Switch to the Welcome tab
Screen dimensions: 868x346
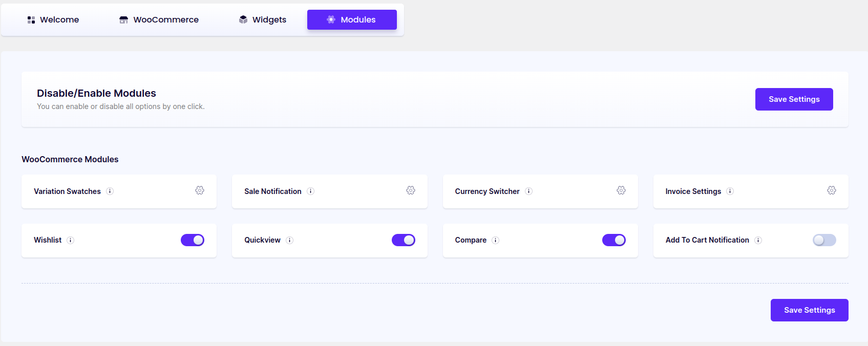pos(53,19)
